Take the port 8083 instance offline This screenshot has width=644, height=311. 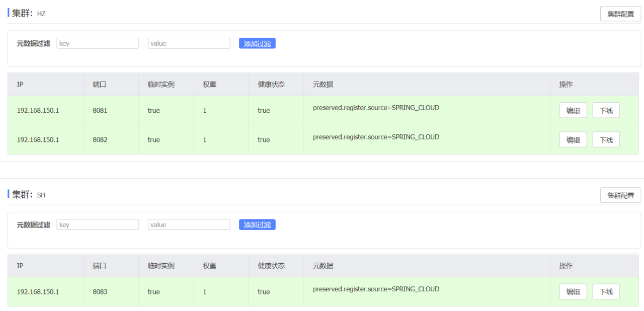click(606, 292)
